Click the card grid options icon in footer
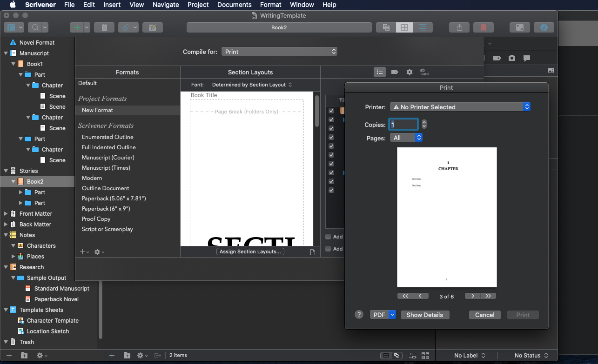Viewport: 598px width, 364px height. (425, 356)
